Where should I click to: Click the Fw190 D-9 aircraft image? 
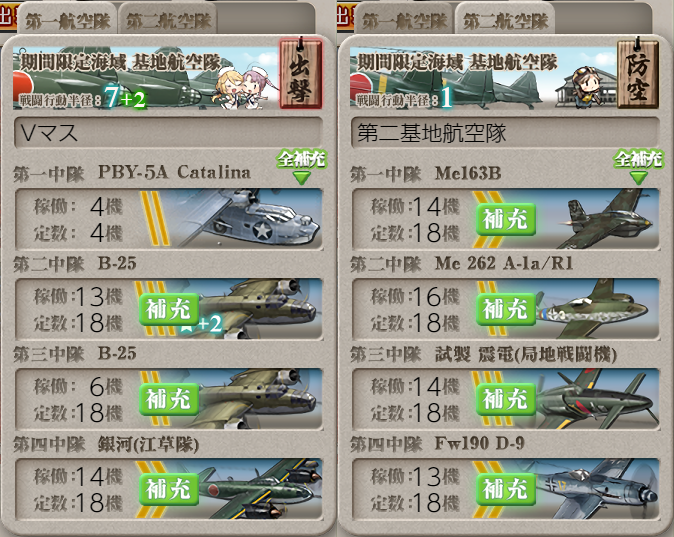click(x=597, y=489)
